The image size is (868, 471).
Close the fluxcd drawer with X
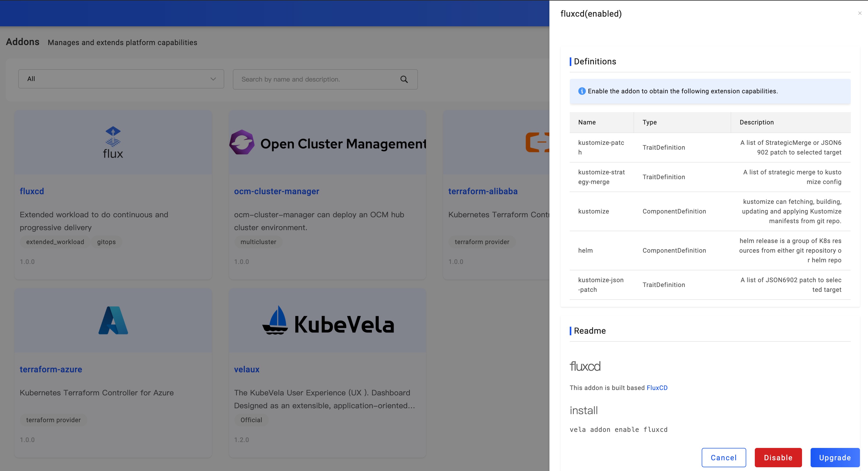tap(860, 13)
